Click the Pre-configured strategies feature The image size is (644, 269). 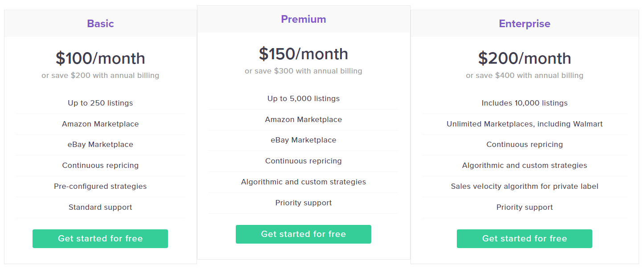click(x=100, y=186)
